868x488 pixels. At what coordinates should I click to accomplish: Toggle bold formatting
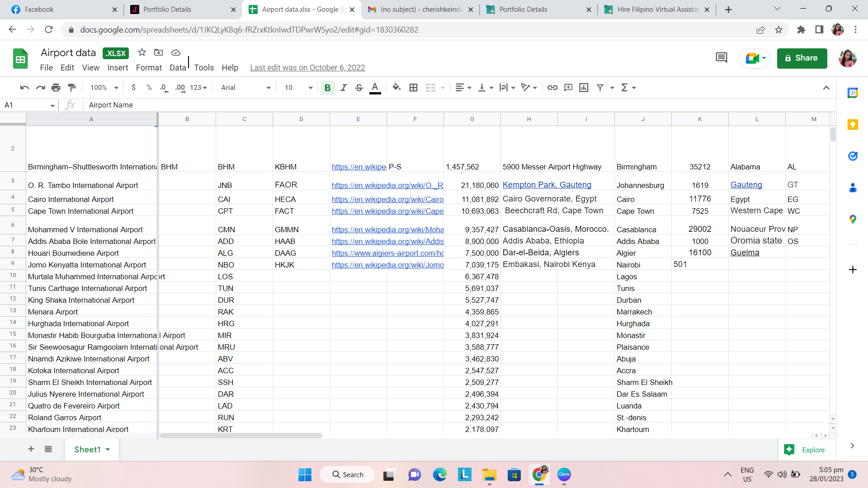pyautogui.click(x=327, y=88)
